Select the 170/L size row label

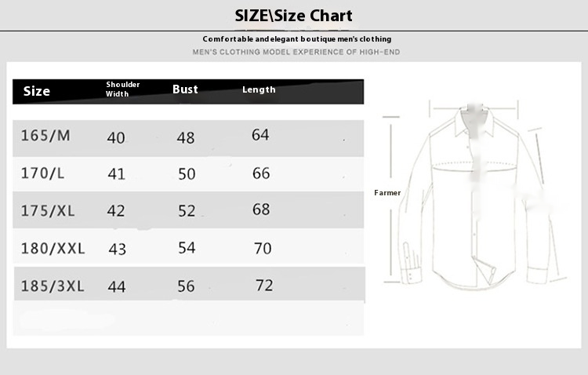[x=42, y=173]
